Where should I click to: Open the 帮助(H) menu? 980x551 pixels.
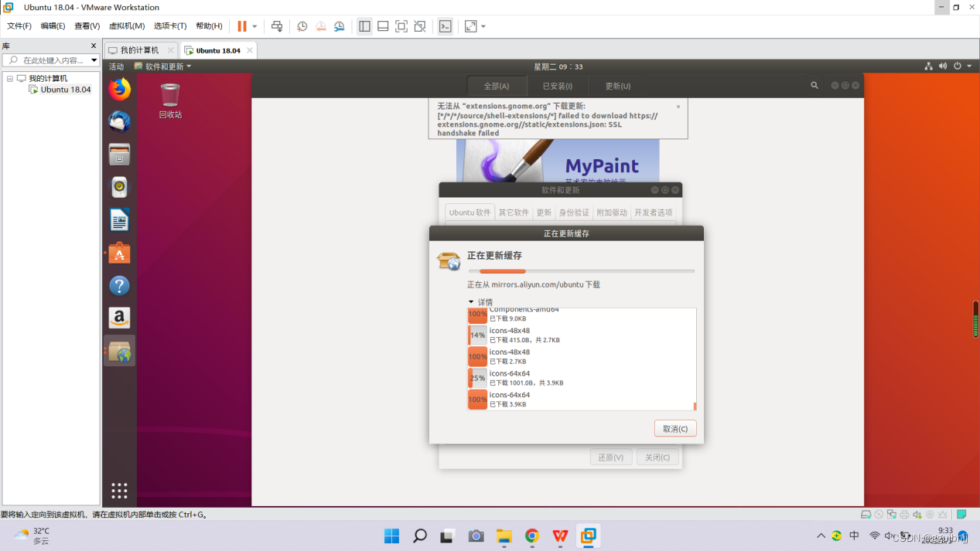coord(209,26)
